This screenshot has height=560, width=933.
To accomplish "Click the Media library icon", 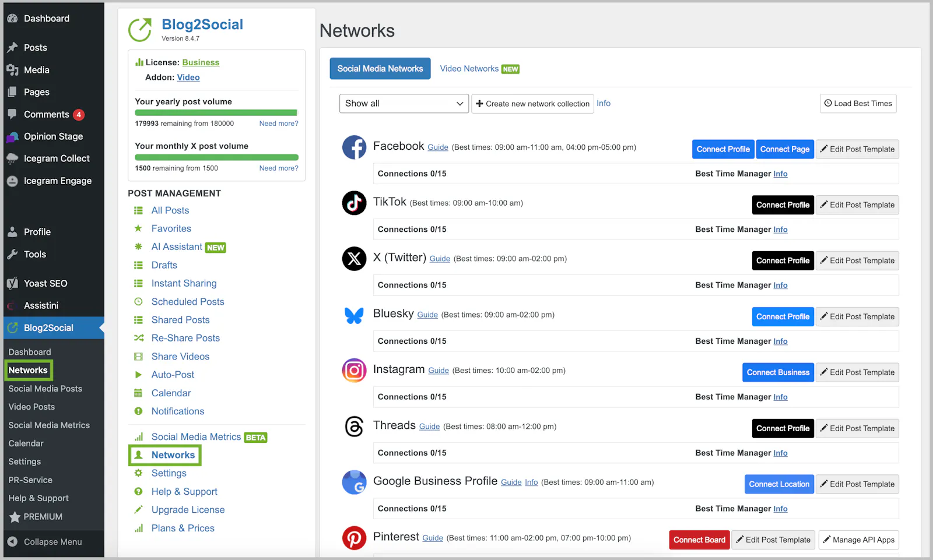I will tap(12, 70).
